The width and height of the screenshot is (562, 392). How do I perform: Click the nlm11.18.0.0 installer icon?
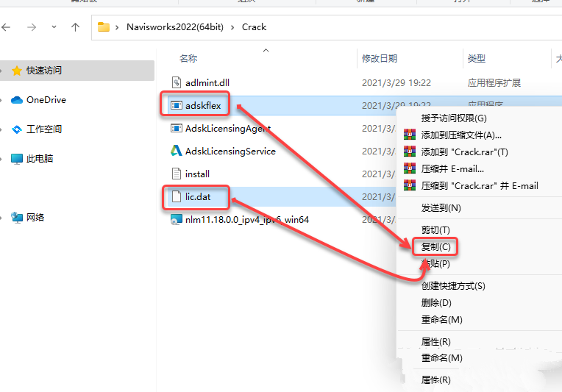click(x=176, y=220)
